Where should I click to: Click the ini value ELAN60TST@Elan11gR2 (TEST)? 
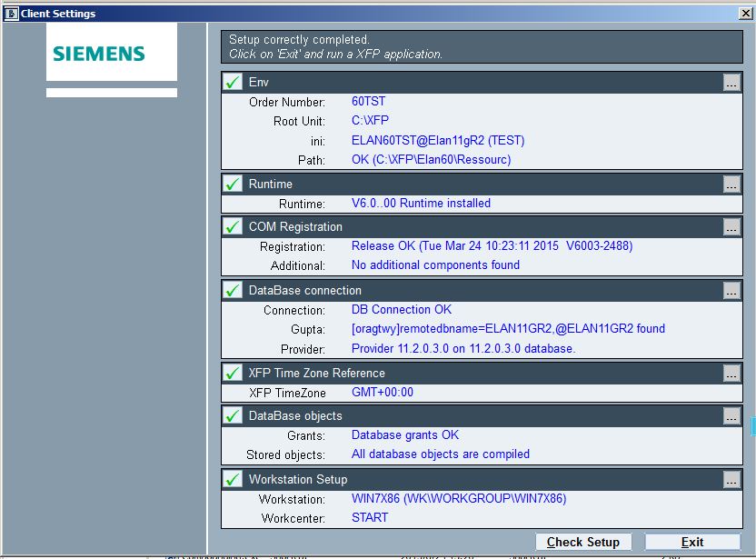[438, 140]
